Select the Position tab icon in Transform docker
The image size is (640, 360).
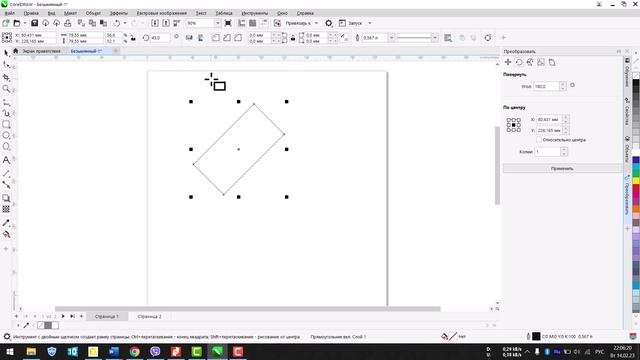point(508,62)
